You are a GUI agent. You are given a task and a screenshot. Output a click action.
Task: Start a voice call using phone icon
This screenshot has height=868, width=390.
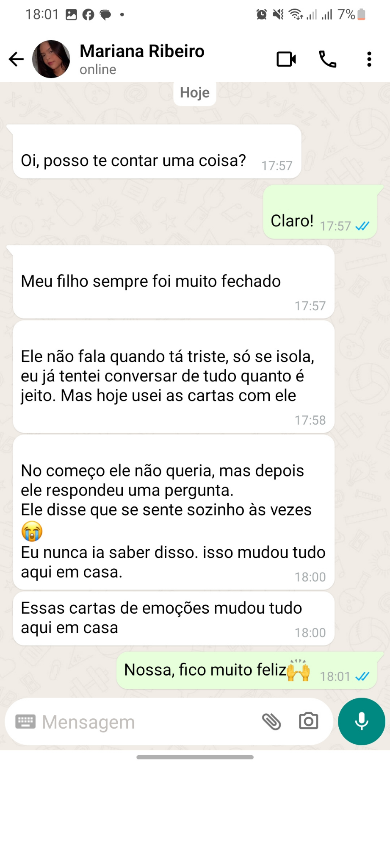click(x=327, y=59)
